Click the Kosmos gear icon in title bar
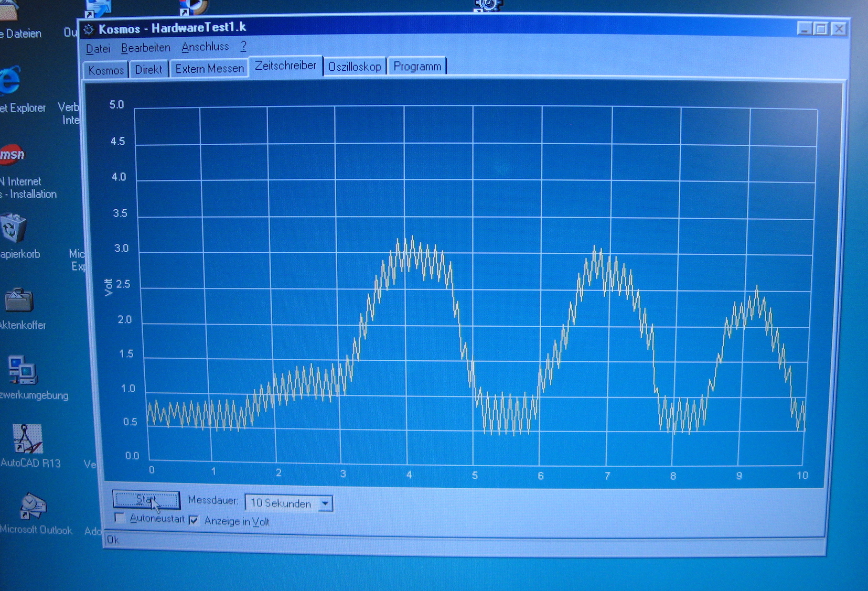Image resolution: width=868 pixels, height=591 pixels. pyautogui.click(x=89, y=29)
